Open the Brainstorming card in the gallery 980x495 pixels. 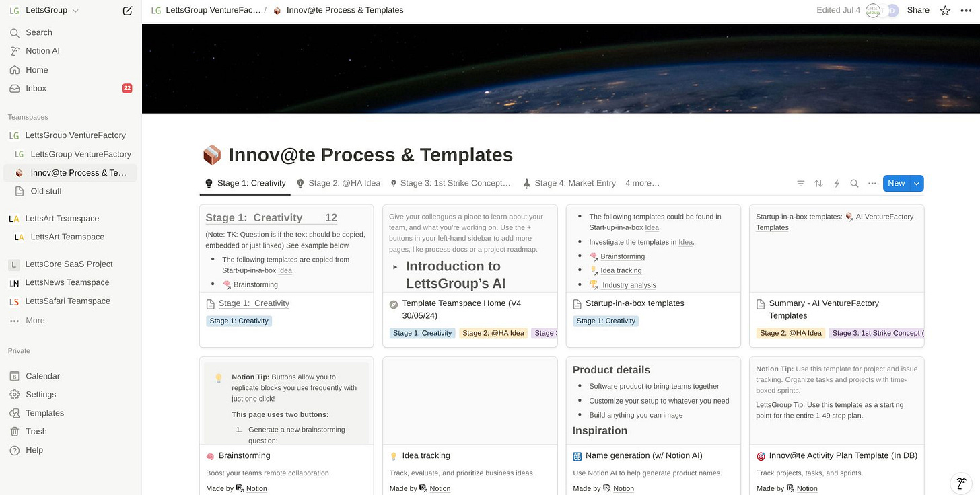(244, 455)
